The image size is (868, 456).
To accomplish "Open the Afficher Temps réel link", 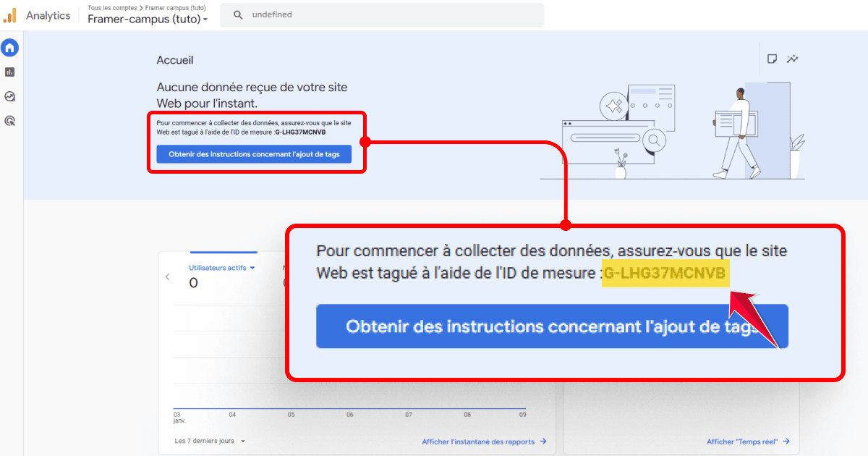I will (747, 442).
